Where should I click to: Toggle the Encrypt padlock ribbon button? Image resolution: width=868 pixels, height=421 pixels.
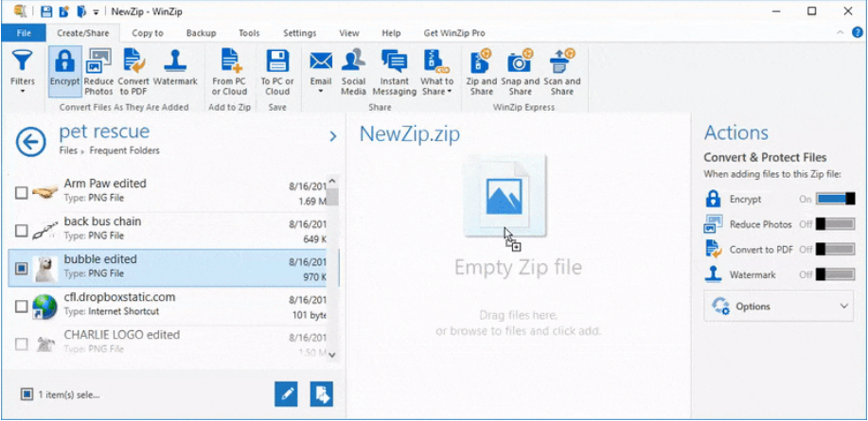(64, 71)
